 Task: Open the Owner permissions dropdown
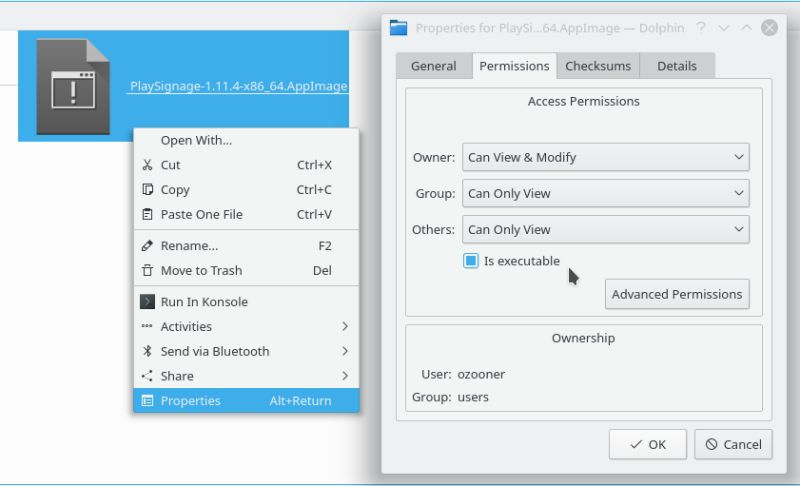tap(606, 157)
